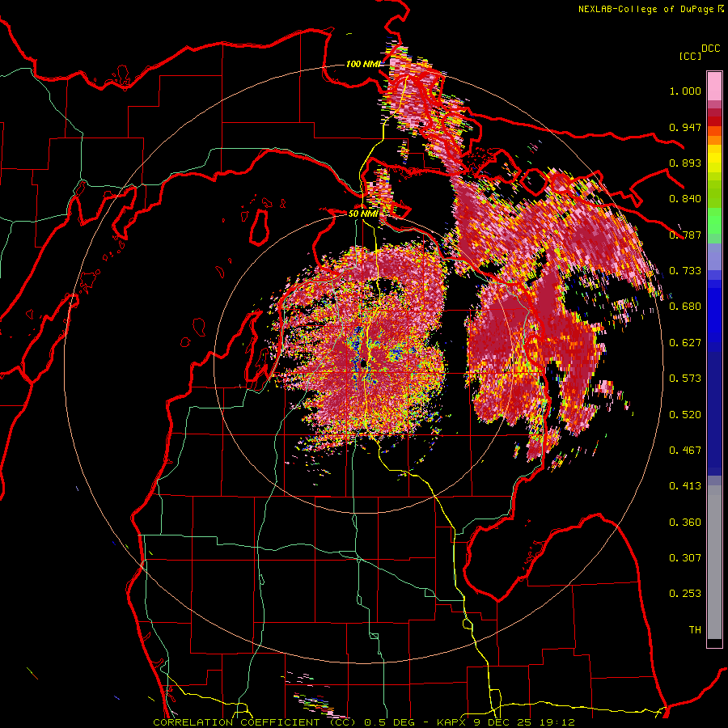Select the 0.520 scale value
728x728 pixels.
point(685,415)
